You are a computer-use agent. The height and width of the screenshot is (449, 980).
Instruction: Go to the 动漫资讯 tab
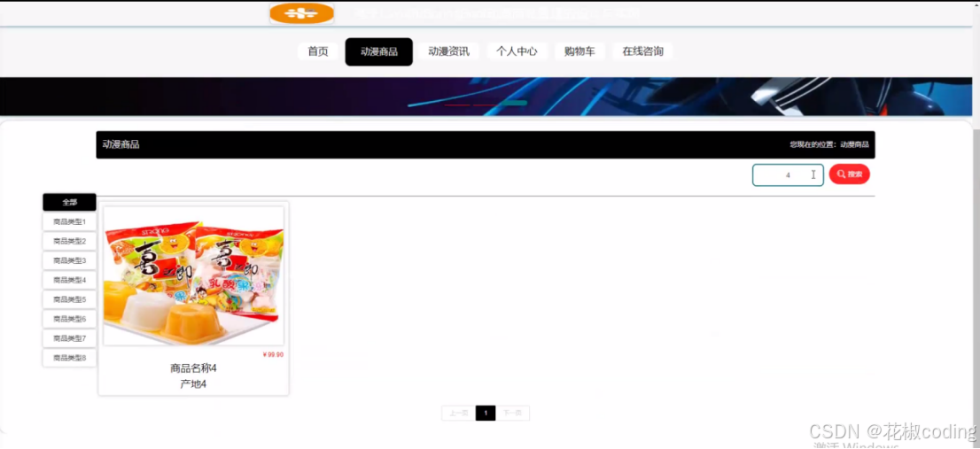(x=448, y=51)
